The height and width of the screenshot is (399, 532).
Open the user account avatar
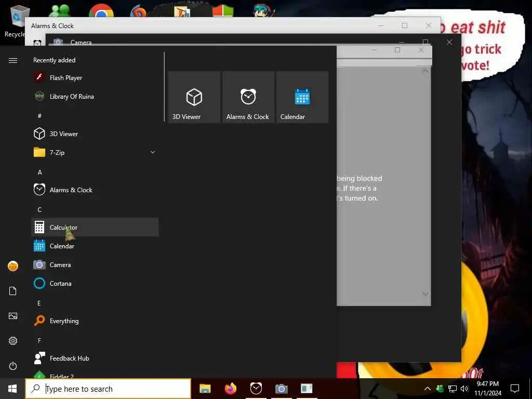[x=13, y=266]
